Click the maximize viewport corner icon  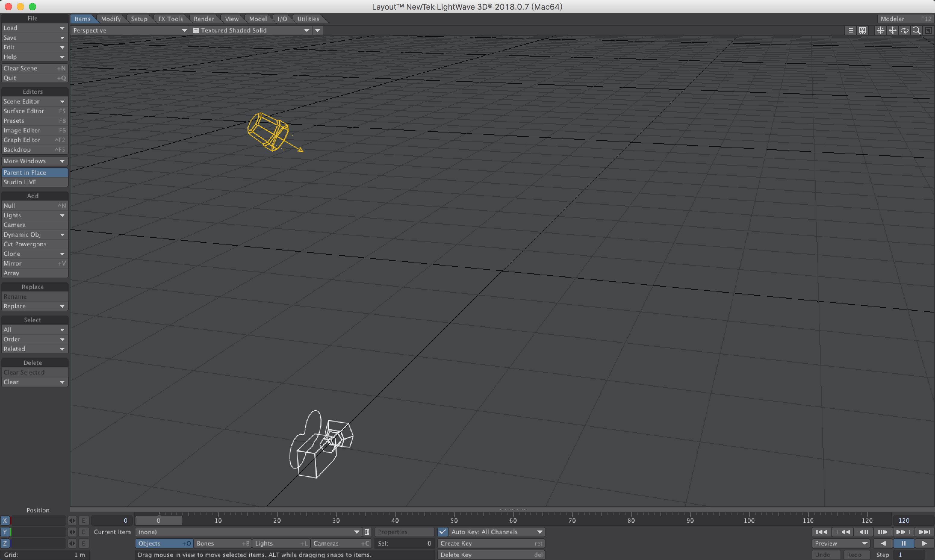[x=929, y=31]
